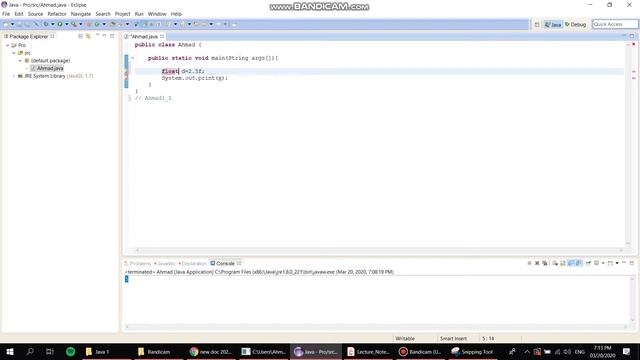Click Remove All Terminated Launches icon
This screenshot has height=360, width=640.
tap(544, 263)
